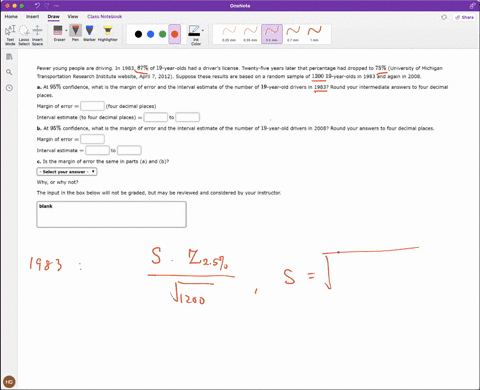This screenshot has height=390, width=480.
Task: Set pen thickness to 0.35 mm
Action: [250, 34]
